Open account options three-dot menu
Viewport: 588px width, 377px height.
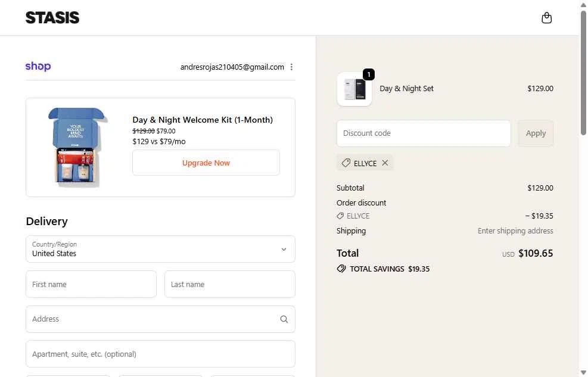pyautogui.click(x=291, y=67)
